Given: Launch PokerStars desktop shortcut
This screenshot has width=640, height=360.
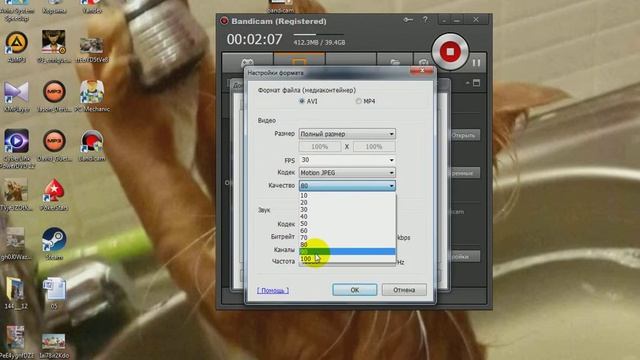Looking at the screenshot, I should coord(54,195).
